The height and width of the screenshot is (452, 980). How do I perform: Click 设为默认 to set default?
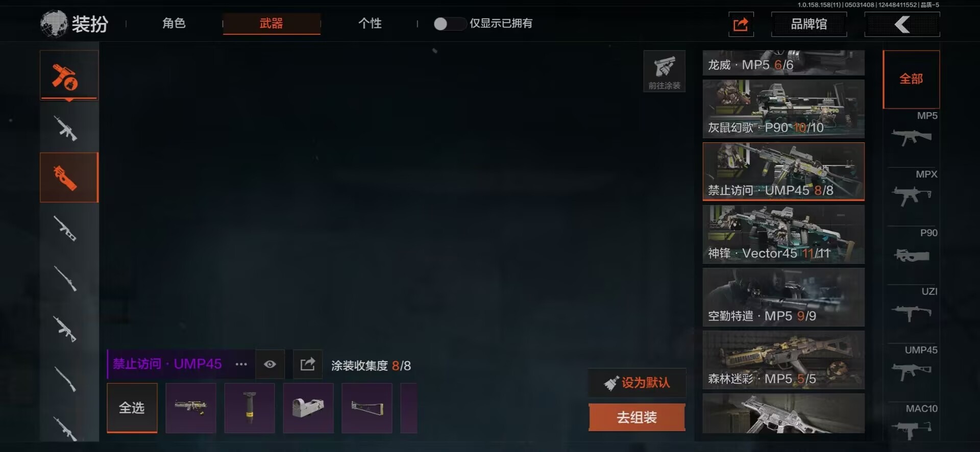[x=636, y=383]
